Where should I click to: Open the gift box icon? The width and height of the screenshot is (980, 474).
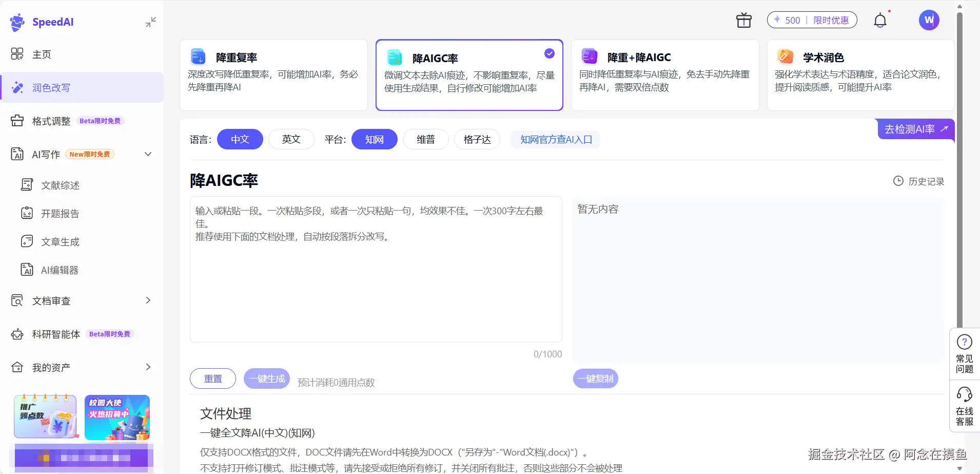tap(743, 20)
